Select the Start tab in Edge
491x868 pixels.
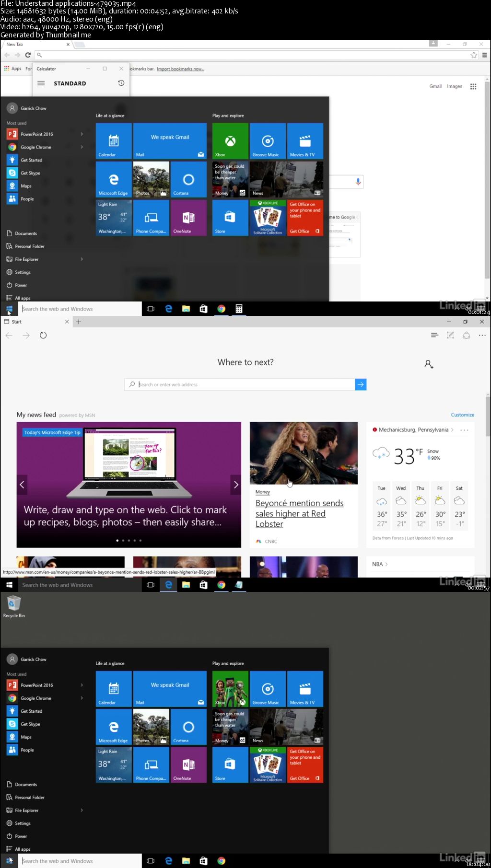[36, 322]
